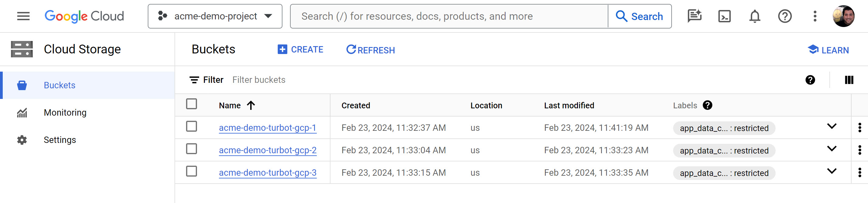Open the Labels help icon

(707, 105)
